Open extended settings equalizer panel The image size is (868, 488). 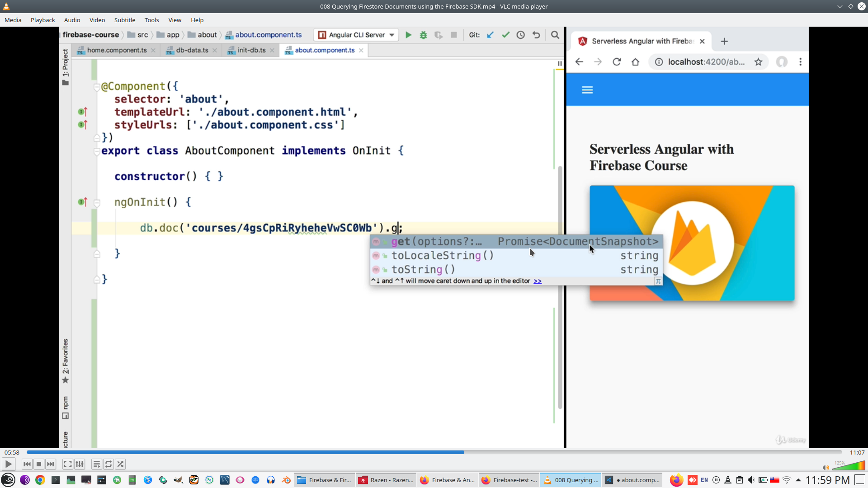(80, 464)
